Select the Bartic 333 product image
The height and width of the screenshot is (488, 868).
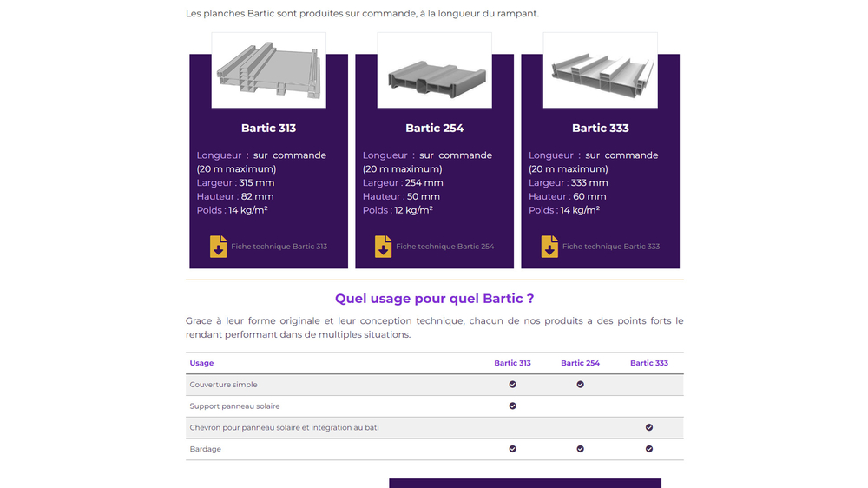600,70
